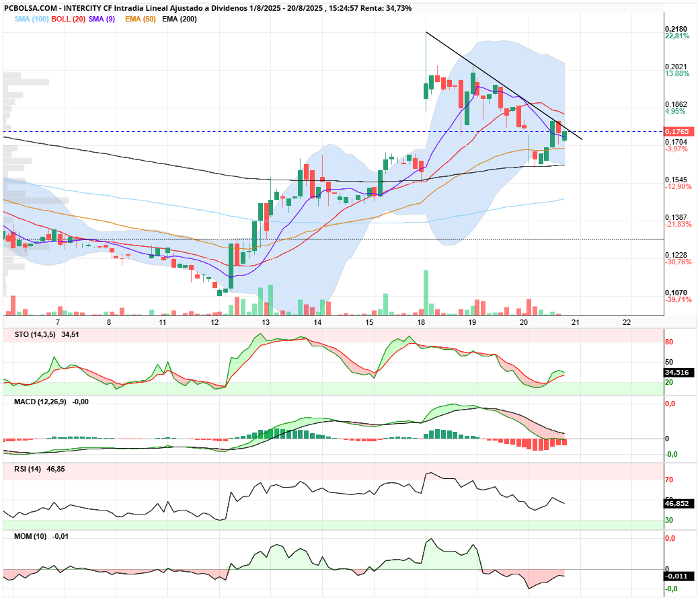Click the momentum value tag -0,011

click(x=679, y=576)
